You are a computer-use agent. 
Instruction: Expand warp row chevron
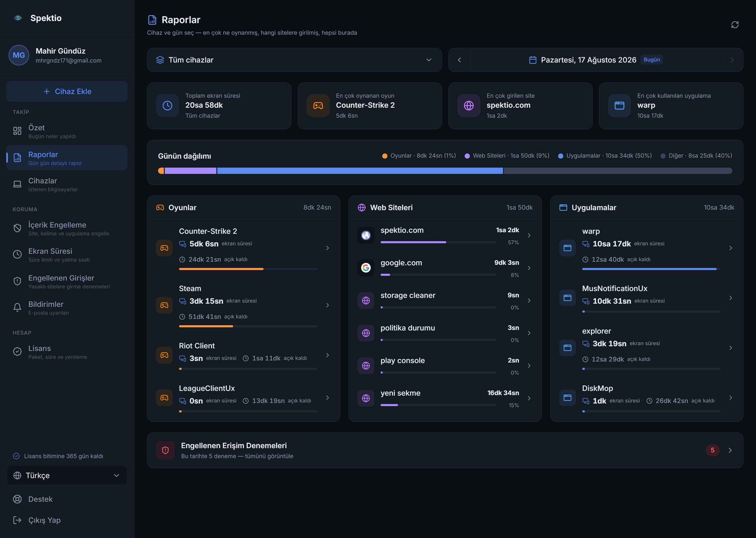coord(731,248)
